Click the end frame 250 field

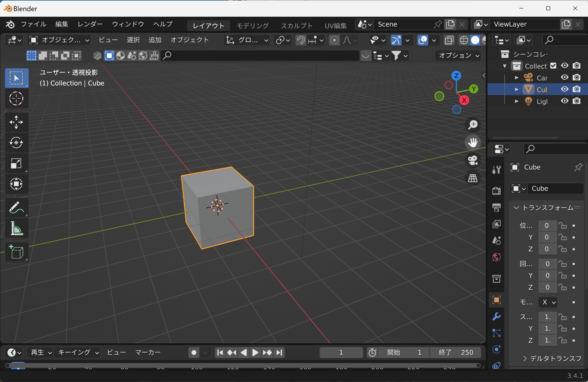455,352
